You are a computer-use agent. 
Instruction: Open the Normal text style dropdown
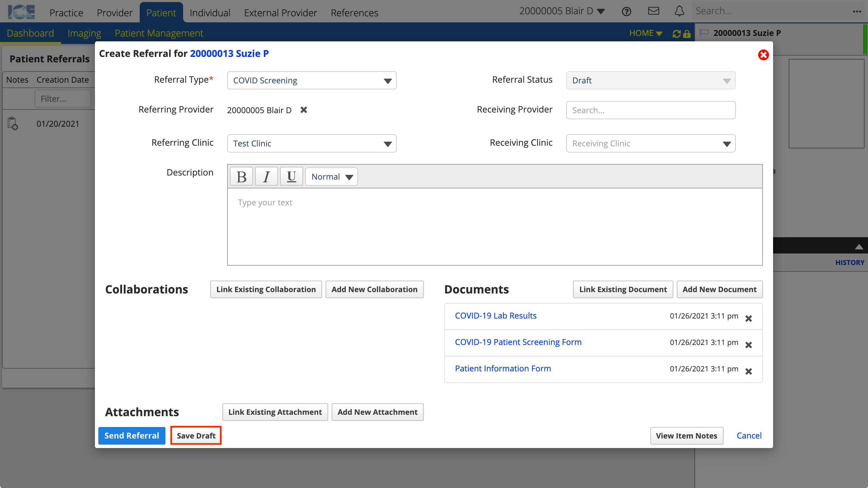(x=332, y=177)
